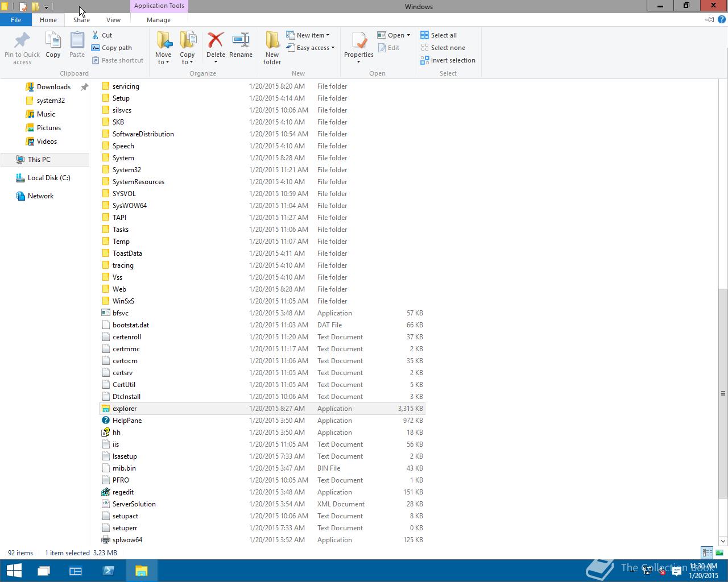Click Select all in ribbon

pos(439,35)
